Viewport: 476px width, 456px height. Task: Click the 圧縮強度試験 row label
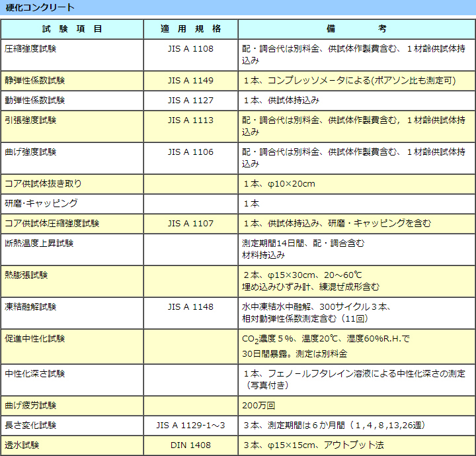pyautogui.click(x=30, y=49)
